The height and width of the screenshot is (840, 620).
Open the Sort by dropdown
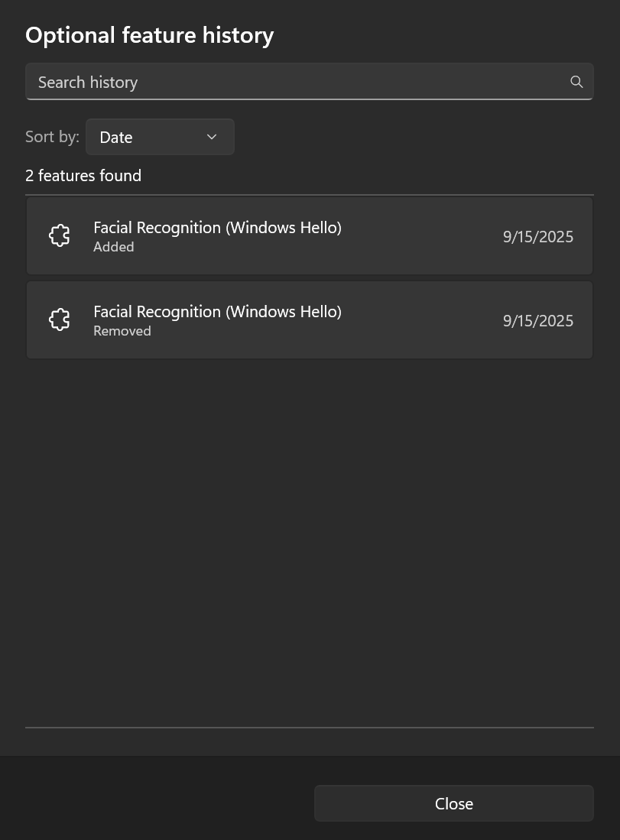[x=160, y=137]
